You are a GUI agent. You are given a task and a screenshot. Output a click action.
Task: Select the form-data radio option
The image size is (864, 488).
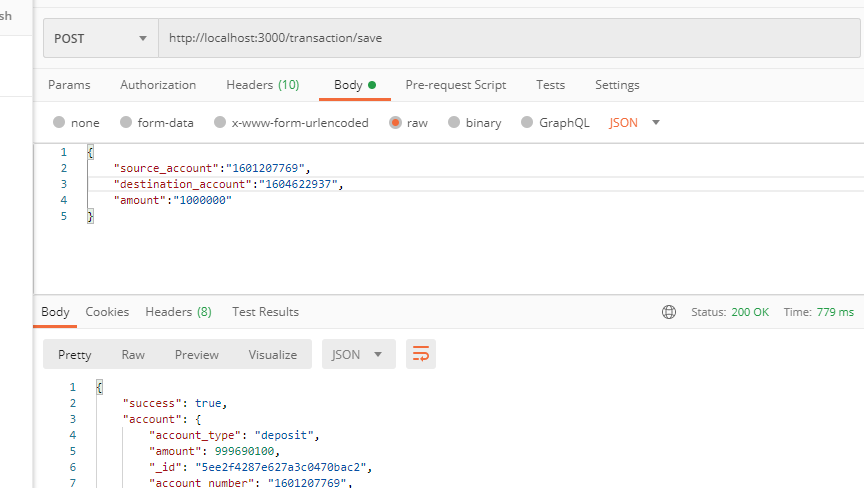[x=126, y=123]
